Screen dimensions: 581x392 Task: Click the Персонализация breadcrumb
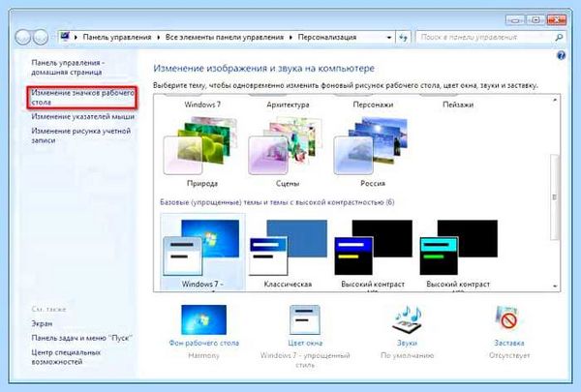327,38
